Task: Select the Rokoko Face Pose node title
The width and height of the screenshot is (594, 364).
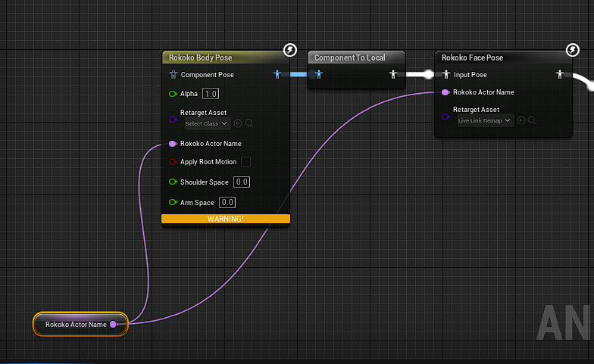Action: [473, 58]
